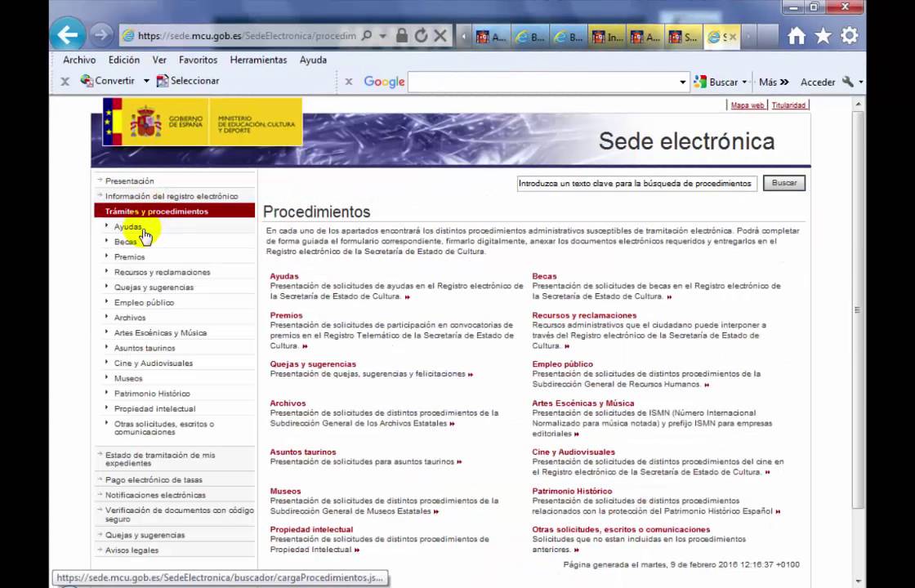Screen dimensions: 915x588
Task: Open Premios in the sidebar menu
Action: [130, 256]
